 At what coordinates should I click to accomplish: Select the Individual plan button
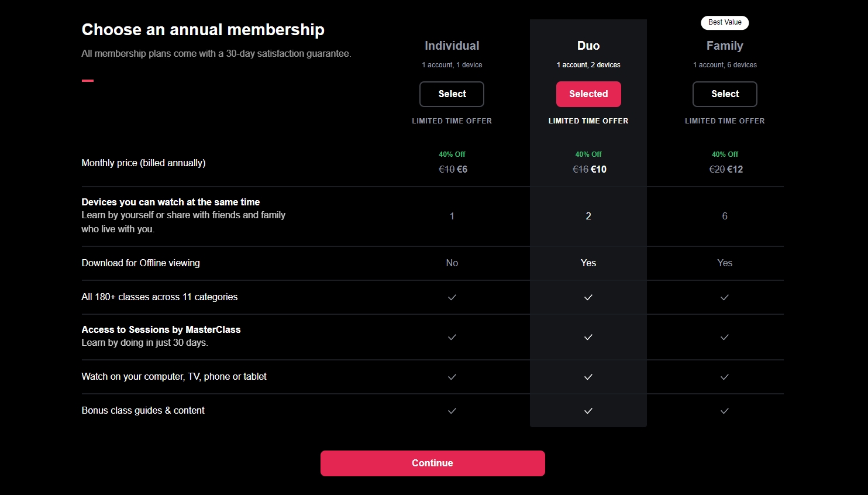[x=452, y=94]
